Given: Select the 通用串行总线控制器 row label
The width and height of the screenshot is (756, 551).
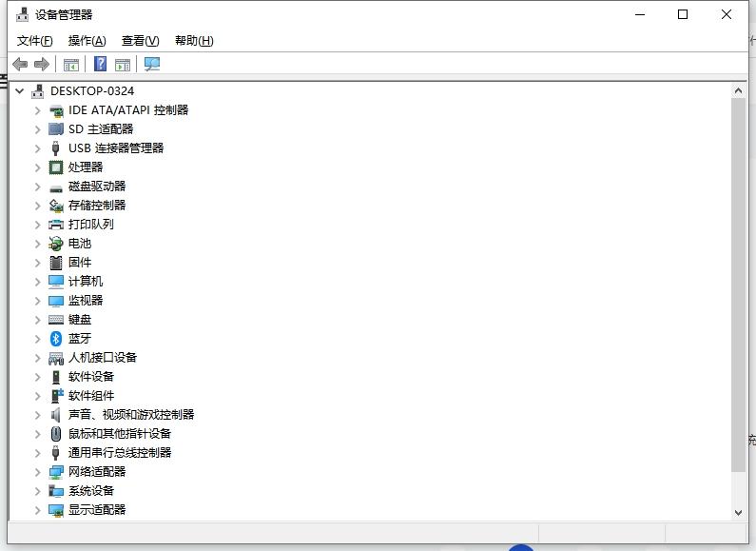Looking at the screenshot, I should click(120, 453).
